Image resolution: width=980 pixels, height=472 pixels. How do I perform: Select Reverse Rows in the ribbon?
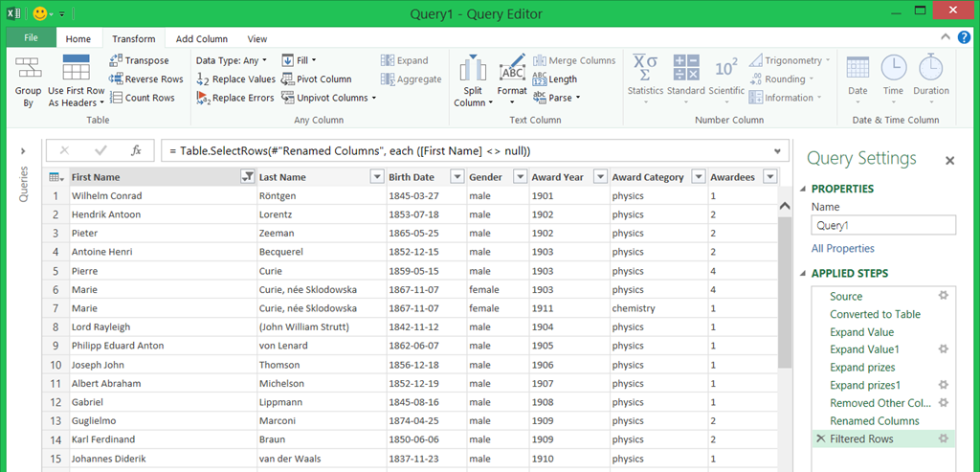pos(117,79)
